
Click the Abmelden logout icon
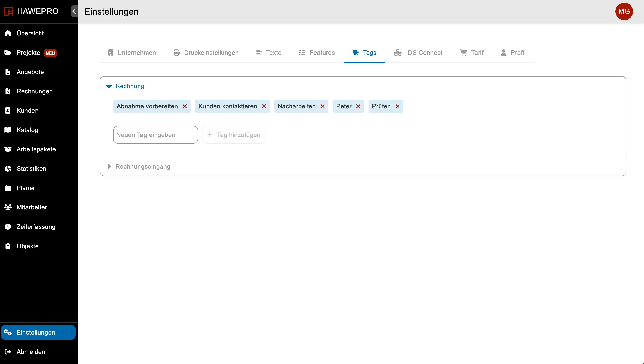point(8,352)
